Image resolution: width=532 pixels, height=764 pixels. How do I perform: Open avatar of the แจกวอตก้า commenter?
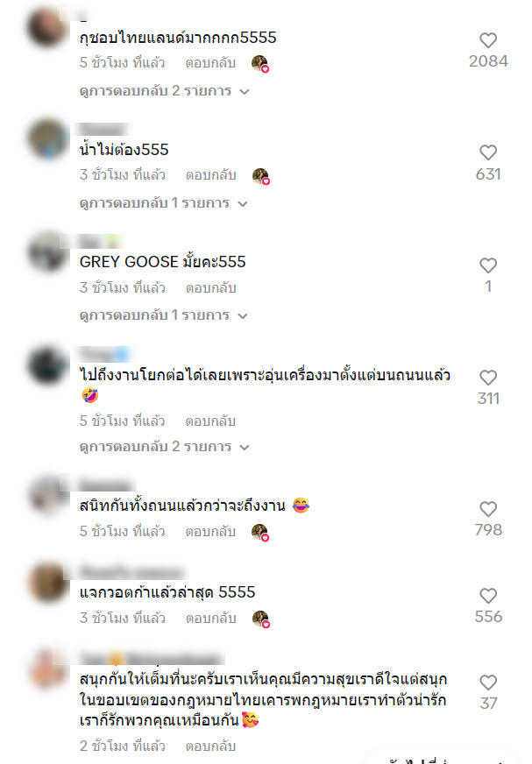coord(47,583)
